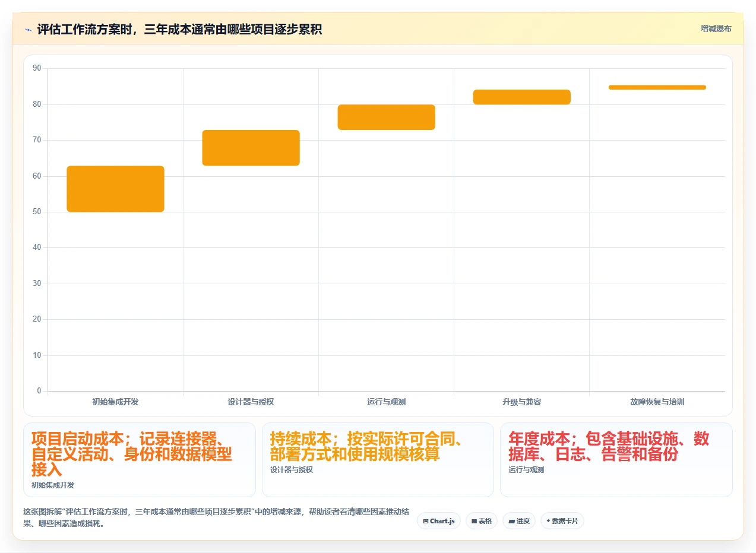Select the thin 故障恢复与培训 bar
The height and width of the screenshot is (553, 756).
pyautogui.click(x=657, y=87)
